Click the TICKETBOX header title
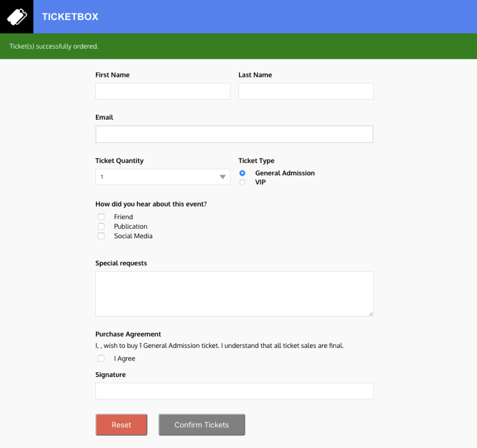Screen dimensions: 477x448 [70, 17]
